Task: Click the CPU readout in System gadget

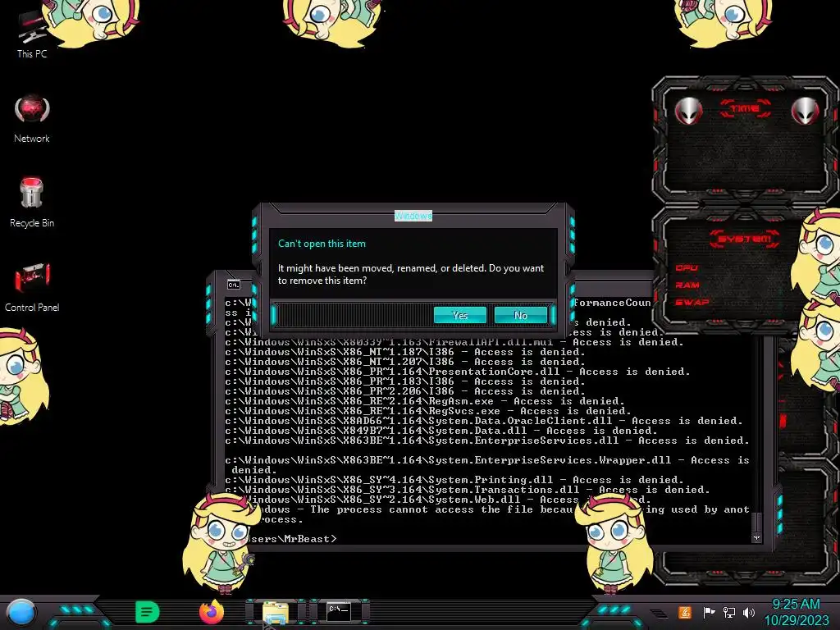Action: click(x=687, y=268)
